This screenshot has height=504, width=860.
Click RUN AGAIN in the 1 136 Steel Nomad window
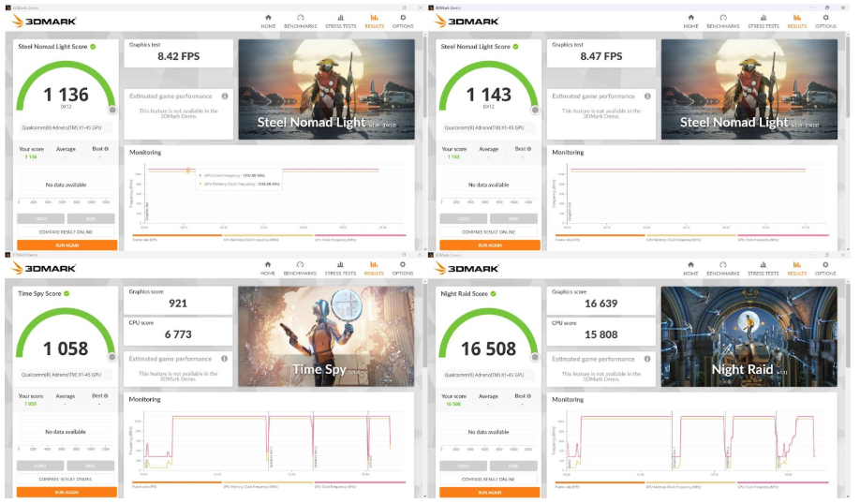67,245
